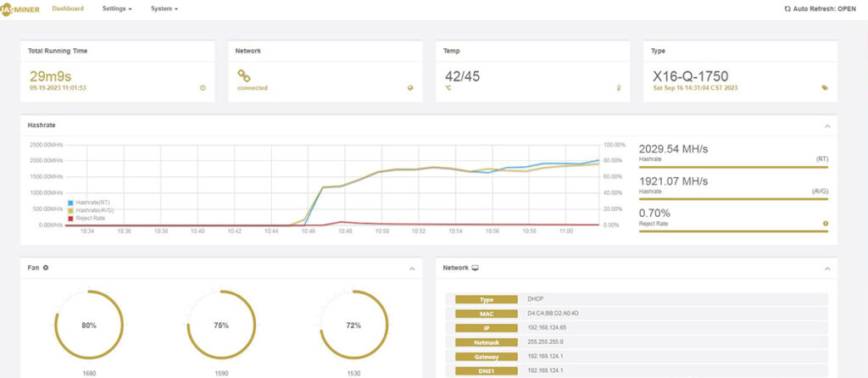Go to the Dashboard tab
Screen dimensions: 868x378
pos(68,8)
